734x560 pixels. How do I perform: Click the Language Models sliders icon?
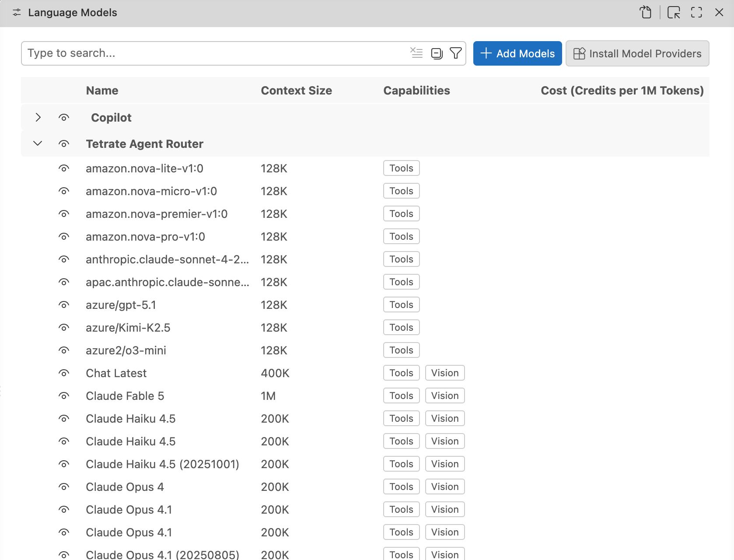point(17,13)
